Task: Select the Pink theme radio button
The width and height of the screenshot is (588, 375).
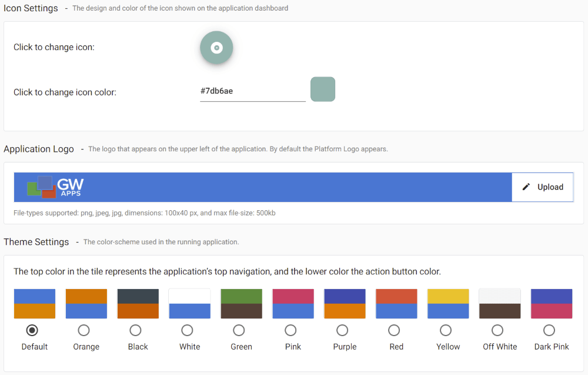Action: 291,330
